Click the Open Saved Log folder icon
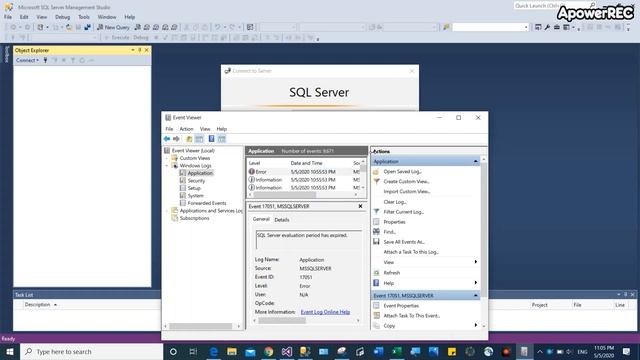The width and height of the screenshot is (640, 360). (x=376, y=171)
